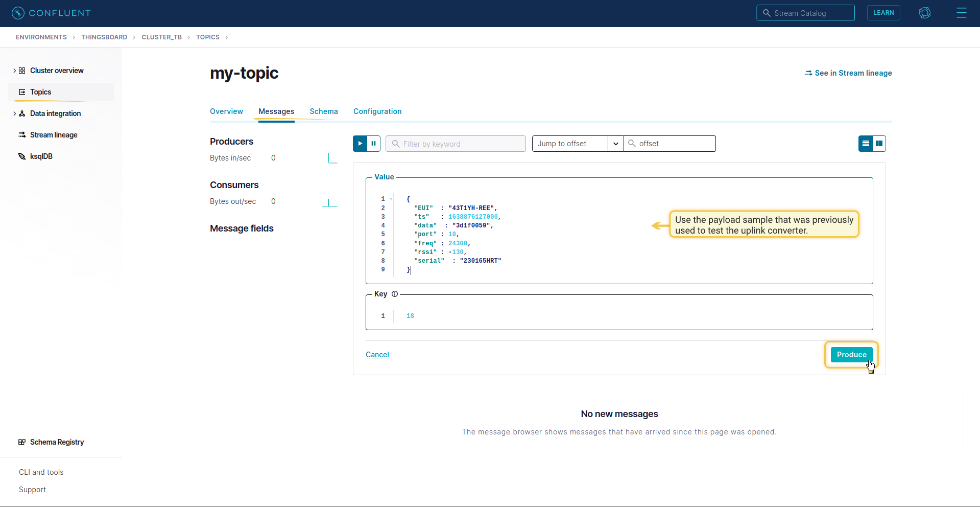980x507 pixels.
Task: Click the Produce button
Action: coord(851,355)
